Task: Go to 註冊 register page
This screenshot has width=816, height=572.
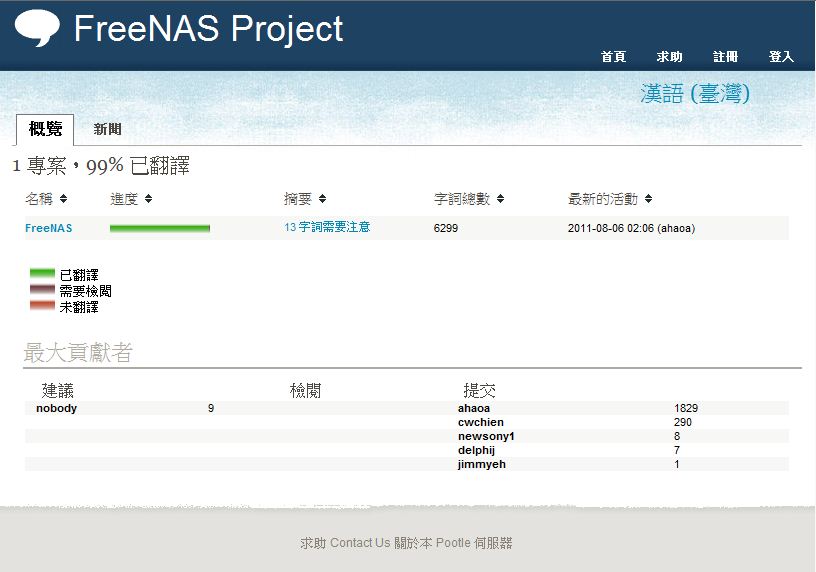Action: pos(725,56)
